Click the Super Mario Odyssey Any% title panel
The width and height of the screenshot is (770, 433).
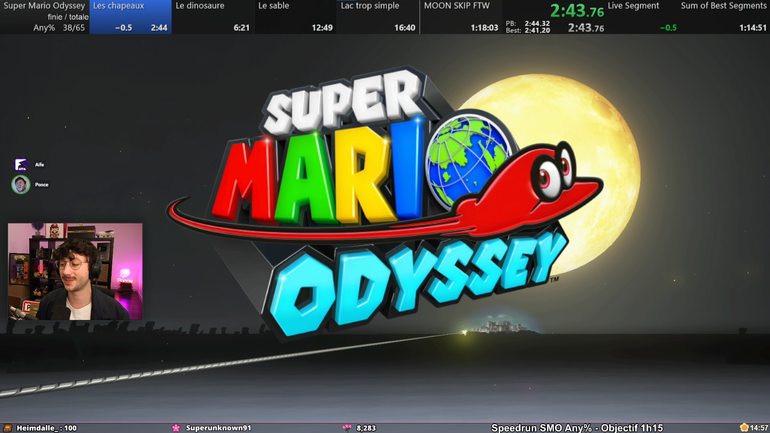point(44,17)
